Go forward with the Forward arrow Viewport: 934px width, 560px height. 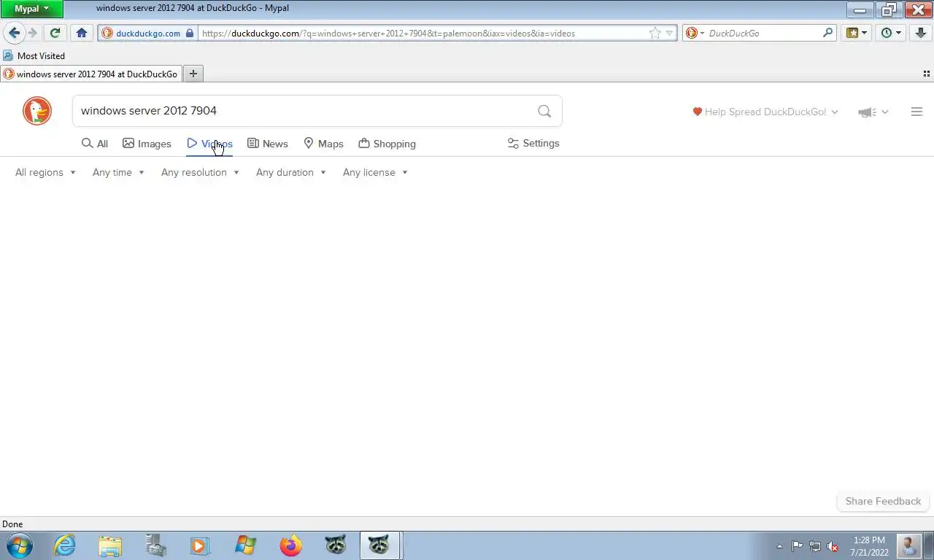click(33, 33)
